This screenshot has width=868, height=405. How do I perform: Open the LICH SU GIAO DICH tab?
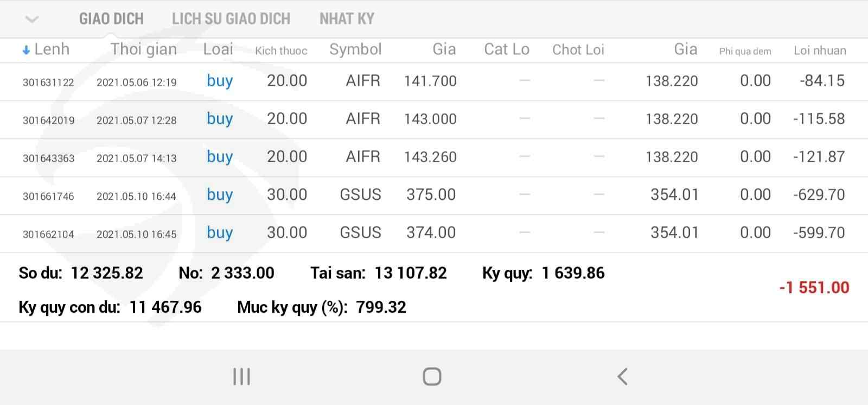pyautogui.click(x=231, y=19)
